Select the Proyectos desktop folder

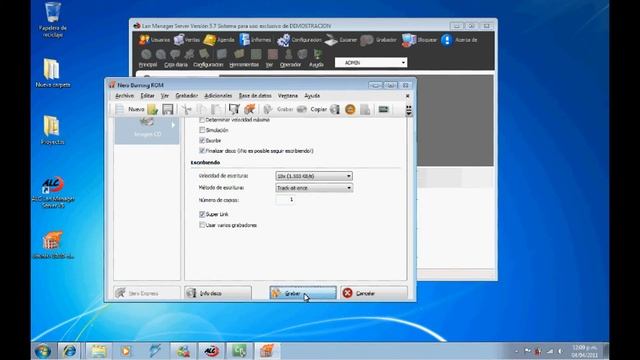pos(52,130)
